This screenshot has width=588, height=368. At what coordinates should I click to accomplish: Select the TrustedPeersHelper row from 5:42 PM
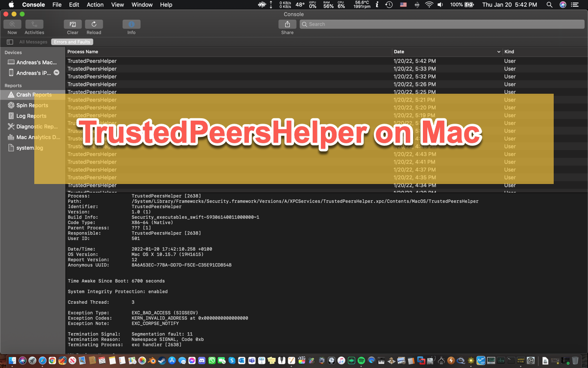327,61
